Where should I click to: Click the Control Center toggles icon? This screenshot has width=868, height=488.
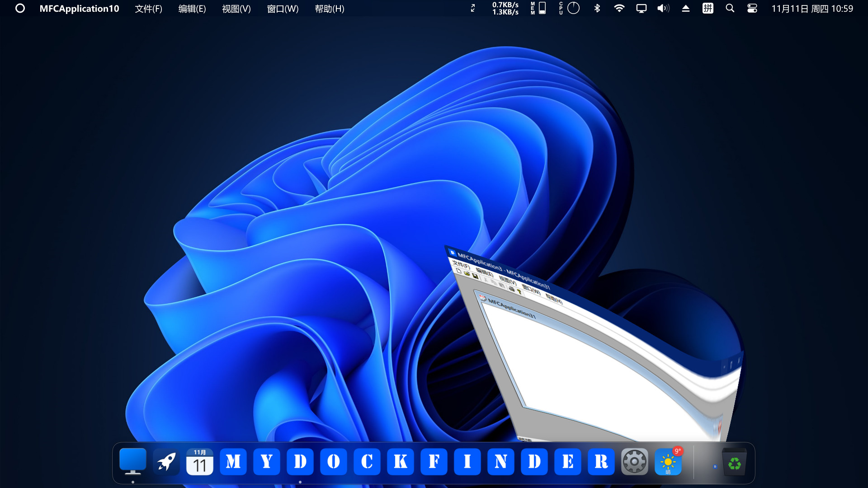point(752,8)
